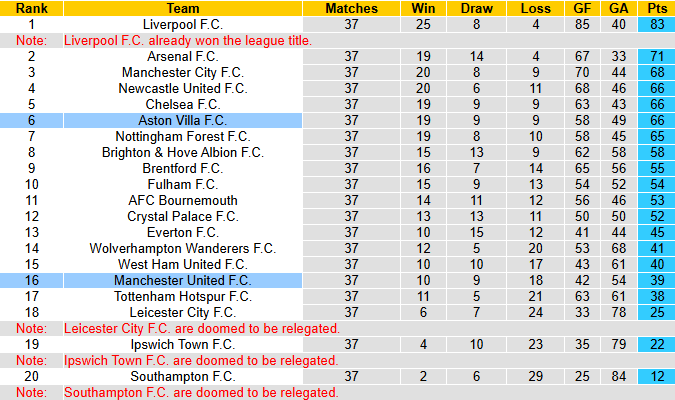The height and width of the screenshot is (400, 675).
Task: Open the Southampton F.C. team entry
Action: (x=183, y=376)
